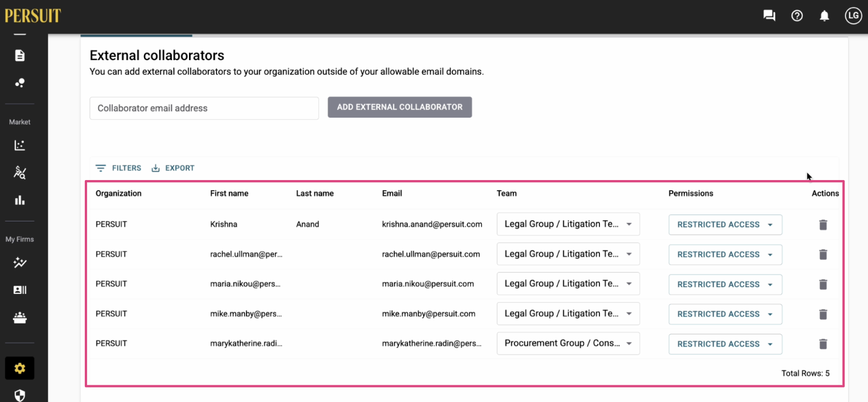
Task: Open Team dropdown for Krishna Anand
Action: pyautogui.click(x=568, y=224)
